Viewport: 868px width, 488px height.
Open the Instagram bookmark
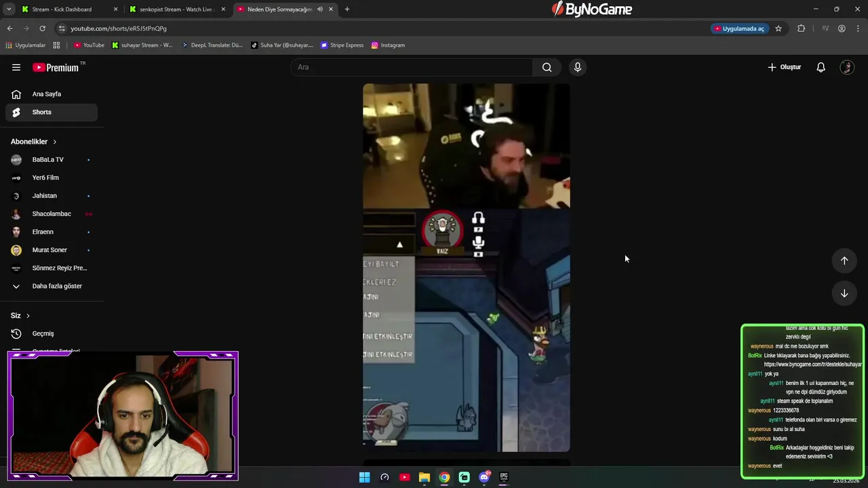coord(389,45)
